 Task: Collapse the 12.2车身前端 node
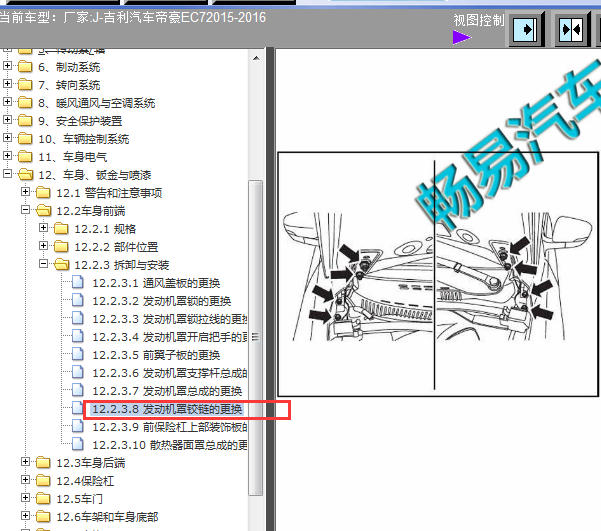click(25, 210)
